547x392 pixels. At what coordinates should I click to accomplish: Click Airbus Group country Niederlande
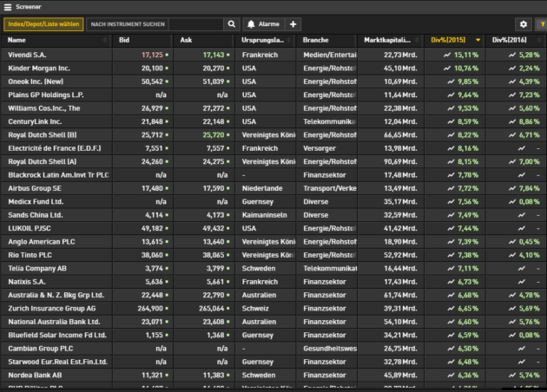[x=262, y=188]
